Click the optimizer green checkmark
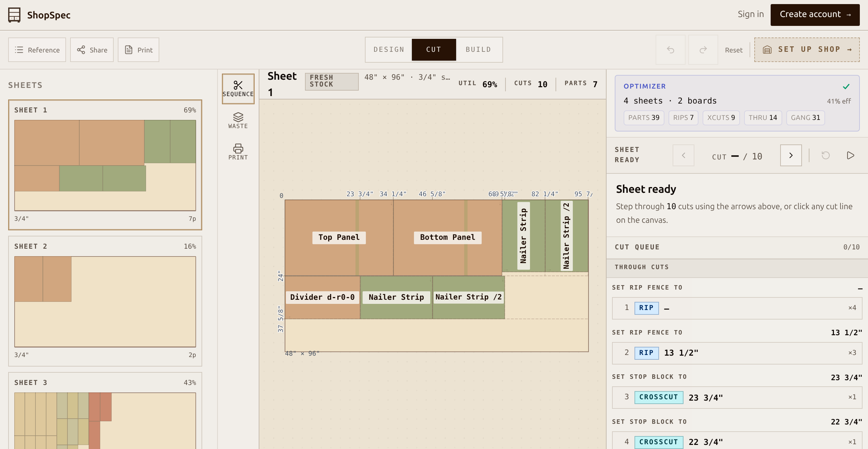Viewport: 868px width, 449px height. click(x=846, y=87)
